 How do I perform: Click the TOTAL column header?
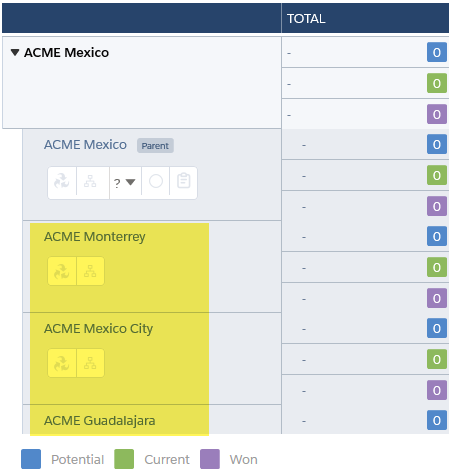click(306, 19)
